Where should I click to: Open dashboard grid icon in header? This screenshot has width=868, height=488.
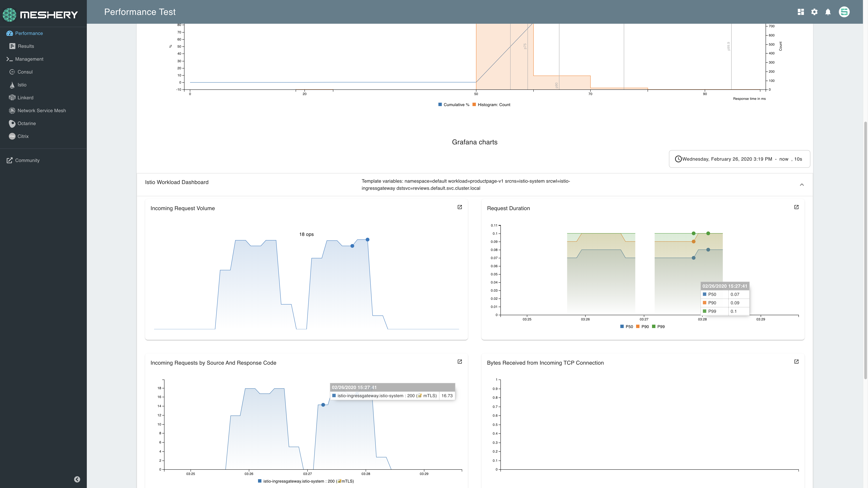[801, 12]
